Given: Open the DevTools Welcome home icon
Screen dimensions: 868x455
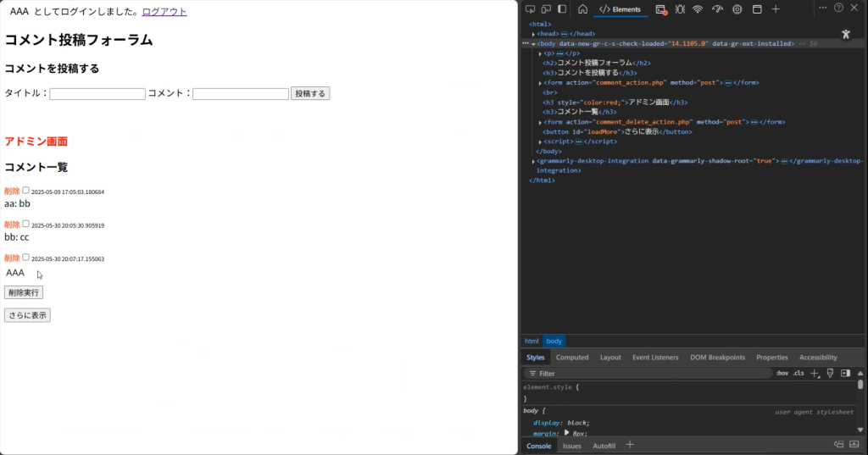Looking at the screenshot, I should click(582, 8).
